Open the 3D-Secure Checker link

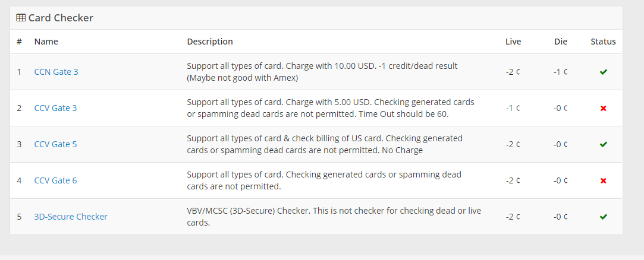tap(71, 217)
